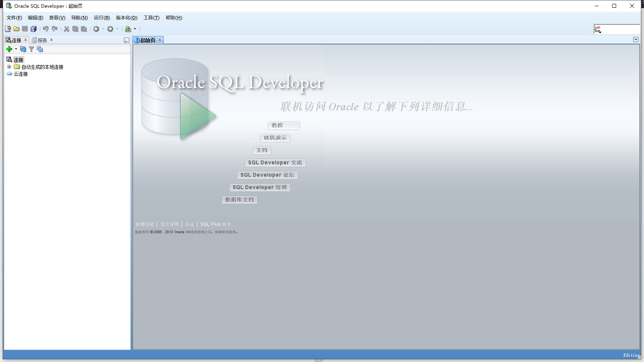Open a file with the Open toolbar icon

(x=16, y=29)
